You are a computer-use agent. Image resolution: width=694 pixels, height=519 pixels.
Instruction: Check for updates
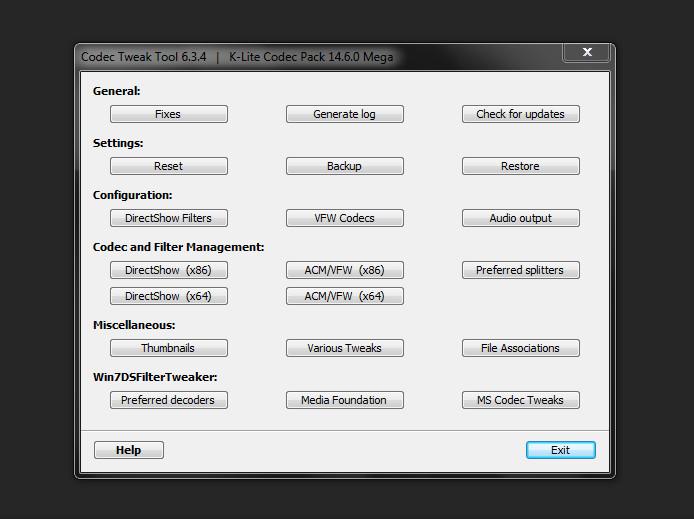pyautogui.click(x=520, y=114)
